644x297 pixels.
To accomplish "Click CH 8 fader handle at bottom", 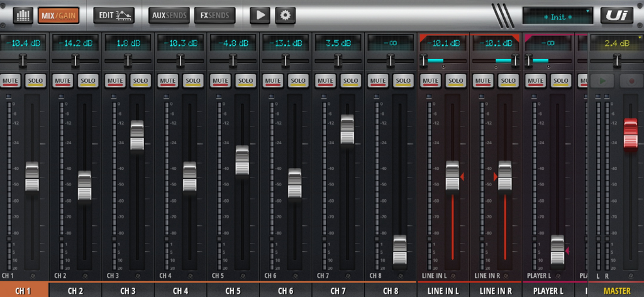I will [400, 250].
